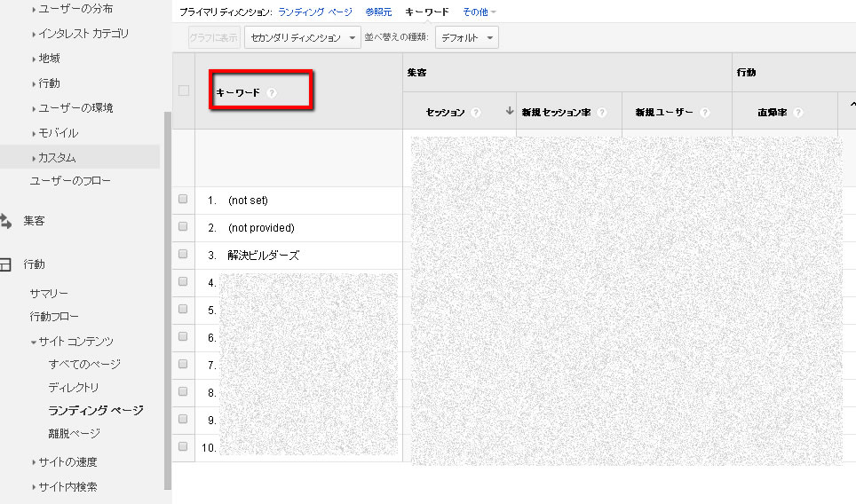
Task: Select ランディング ページ primary dimension
Action: pos(314,12)
